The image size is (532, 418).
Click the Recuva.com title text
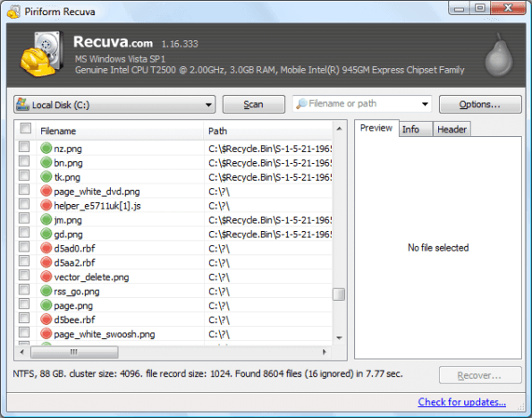click(x=113, y=42)
